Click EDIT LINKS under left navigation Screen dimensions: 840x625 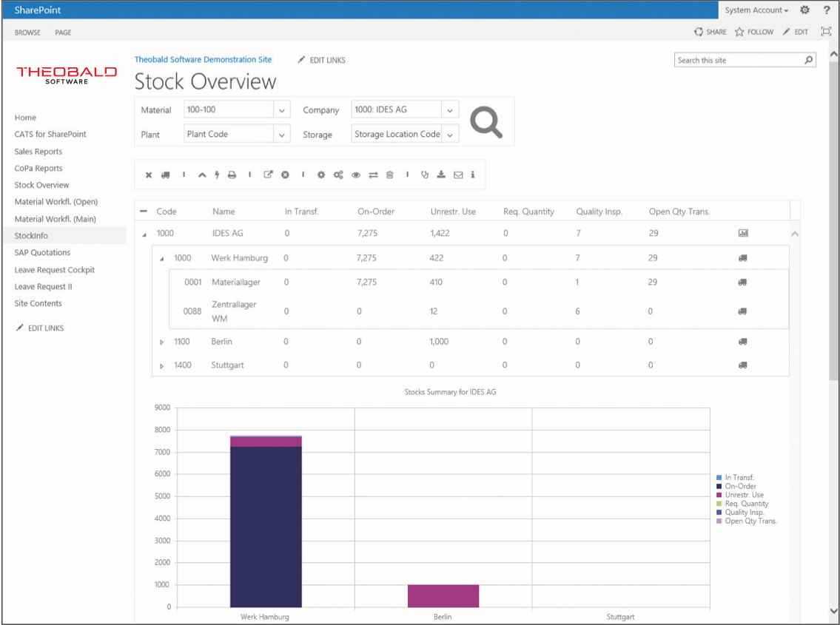pyautogui.click(x=40, y=328)
